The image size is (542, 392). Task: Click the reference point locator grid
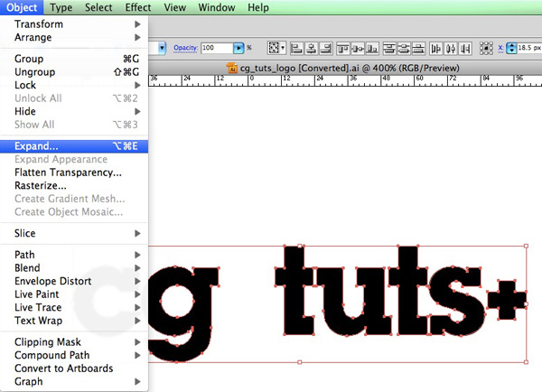click(x=486, y=49)
